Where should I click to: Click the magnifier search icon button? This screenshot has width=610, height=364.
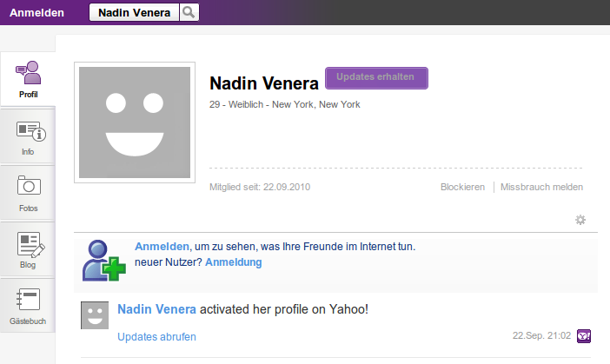[x=189, y=12]
